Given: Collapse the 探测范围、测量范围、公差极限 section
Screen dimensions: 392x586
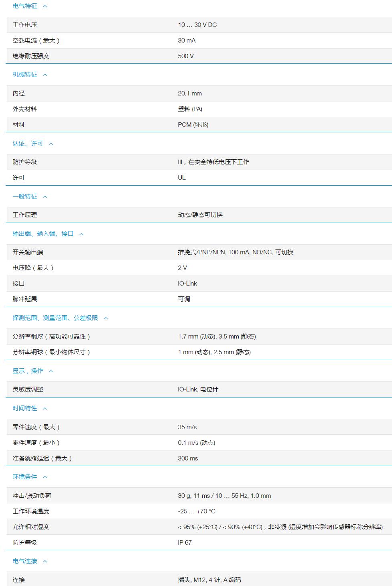Looking at the screenshot, I should 106,318.
